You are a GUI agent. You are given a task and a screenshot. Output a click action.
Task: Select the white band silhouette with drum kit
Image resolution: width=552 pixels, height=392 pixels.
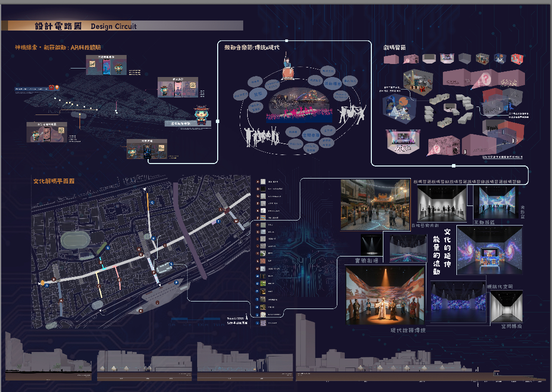[x=351, y=114]
